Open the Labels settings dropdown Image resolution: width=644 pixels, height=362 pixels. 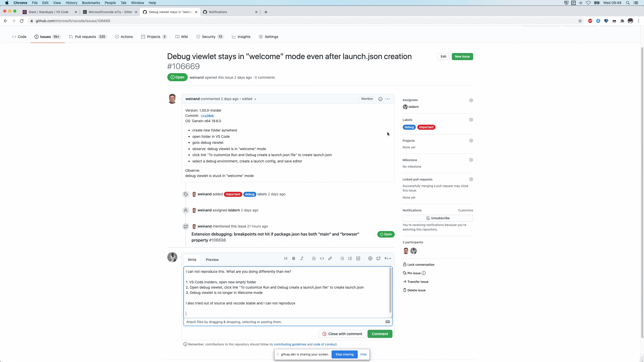pyautogui.click(x=471, y=120)
